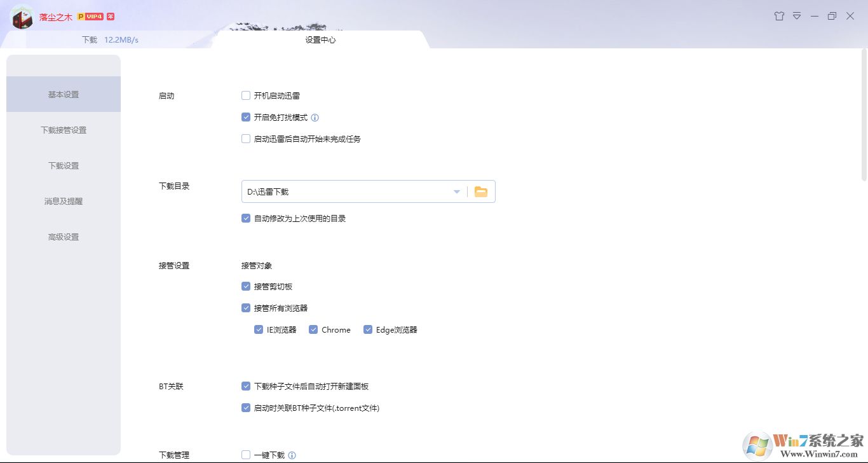Screen dimensions: 868x463
Task: Click the 年 annual member badge
Action: 111,16
